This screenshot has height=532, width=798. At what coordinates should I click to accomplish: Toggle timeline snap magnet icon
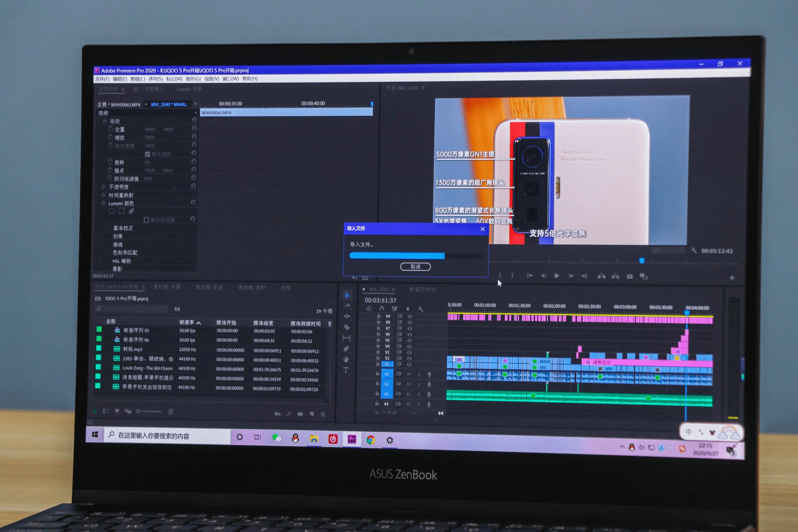(x=382, y=308)
